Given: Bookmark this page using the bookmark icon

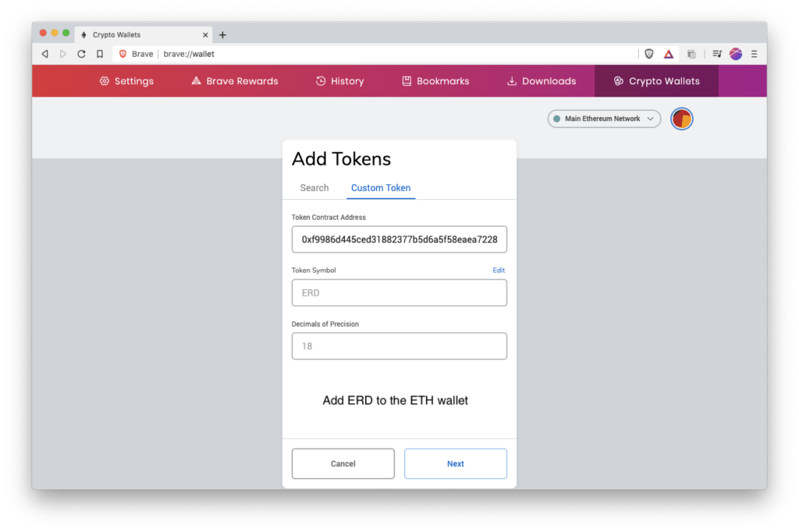Looking at the screenshot, I should pyautogui.click(x=100, y=54).
